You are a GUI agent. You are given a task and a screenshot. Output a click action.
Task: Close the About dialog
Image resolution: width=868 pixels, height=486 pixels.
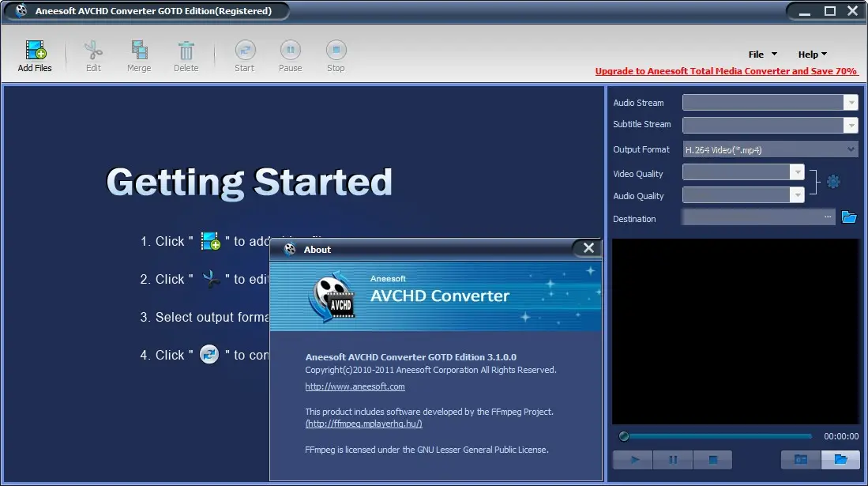tap(588, 248)
